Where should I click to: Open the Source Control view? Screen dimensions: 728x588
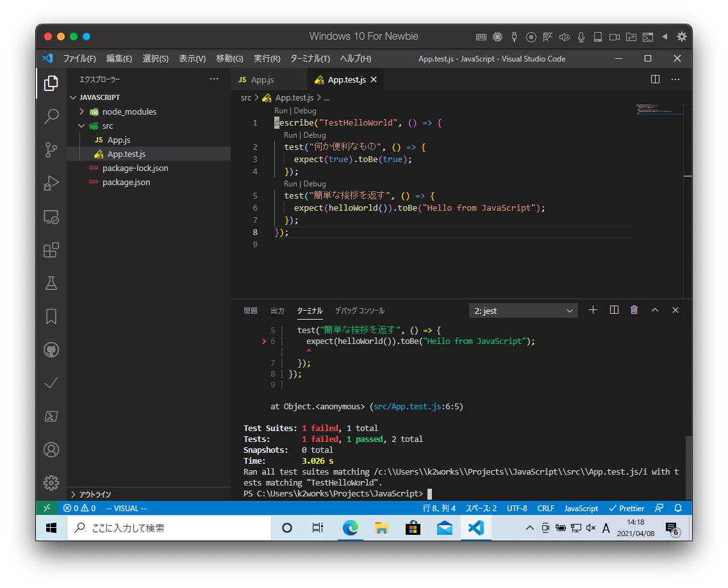tap(51, 150)
